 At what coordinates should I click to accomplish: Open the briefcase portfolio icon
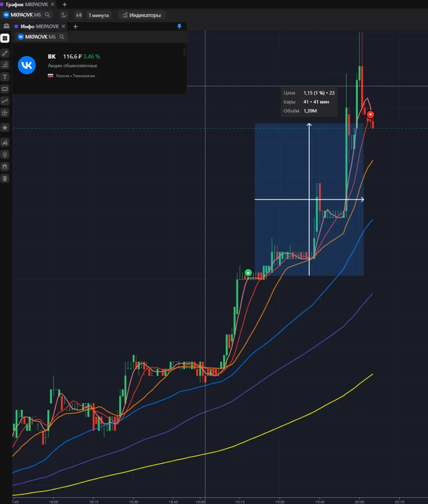[x=6, y=26]
